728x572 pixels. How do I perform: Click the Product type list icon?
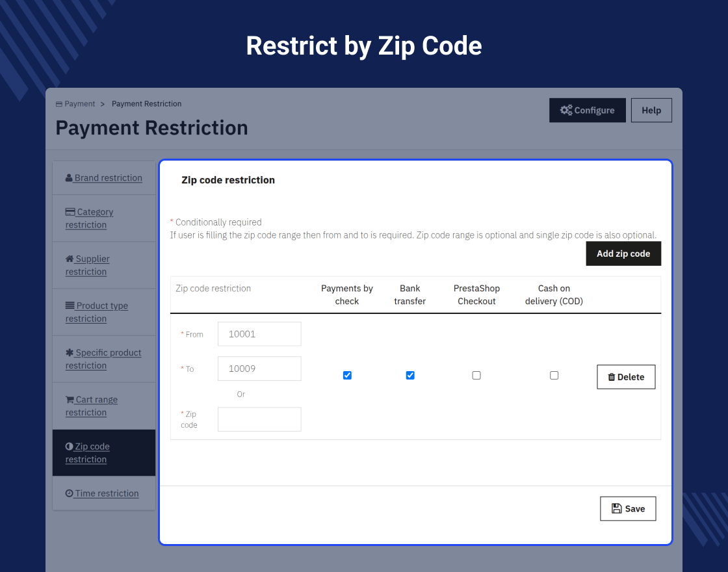click(x=70, y=305)
